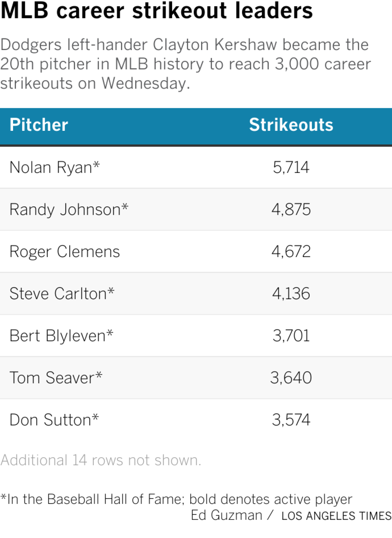
Task: Click the 'MLB career strikeout leaders' title
Action: (156, 10)
